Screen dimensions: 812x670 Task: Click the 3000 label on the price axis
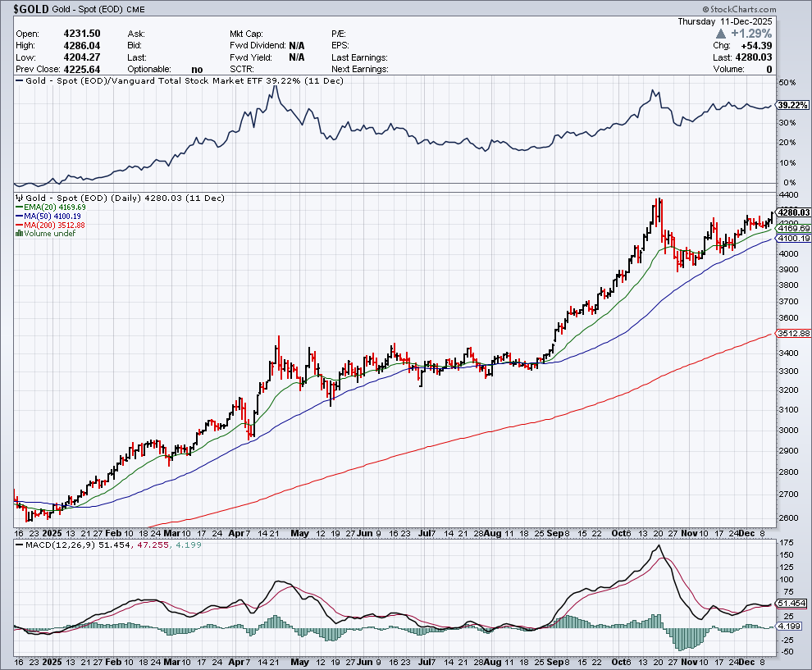(787, 431)
